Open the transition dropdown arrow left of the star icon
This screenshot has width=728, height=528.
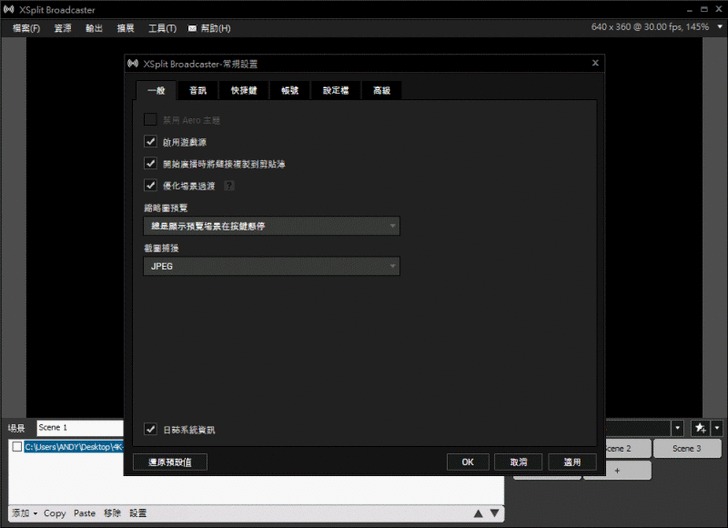tap(677, 428)
